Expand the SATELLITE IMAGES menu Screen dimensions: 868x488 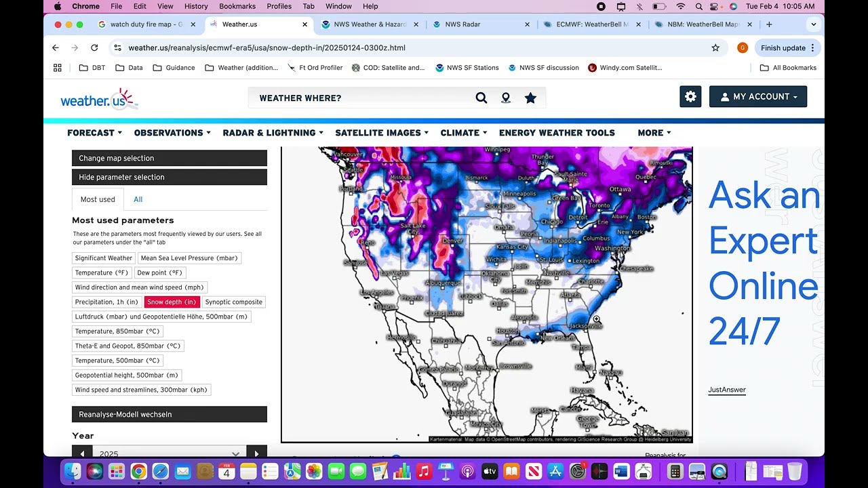tap(382, 133)
